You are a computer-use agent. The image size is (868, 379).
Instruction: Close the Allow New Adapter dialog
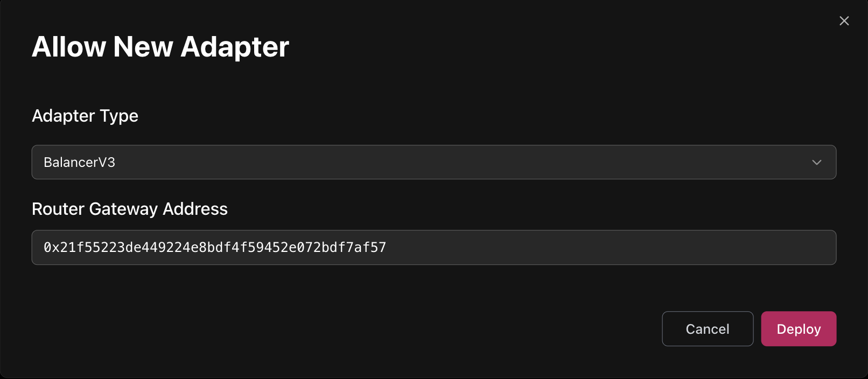click(844, 21)
